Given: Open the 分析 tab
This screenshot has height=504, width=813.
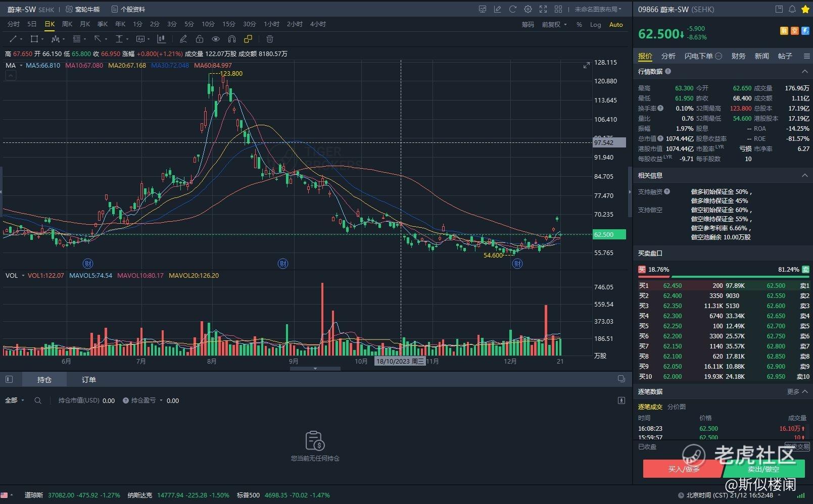Looking at the screenshot, I should coord(668,56).
